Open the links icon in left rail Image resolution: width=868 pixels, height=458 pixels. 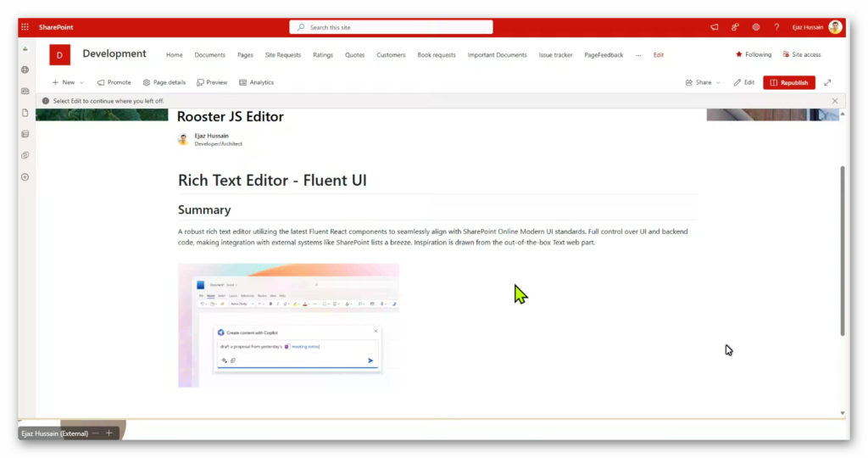(x=25, y=155)
